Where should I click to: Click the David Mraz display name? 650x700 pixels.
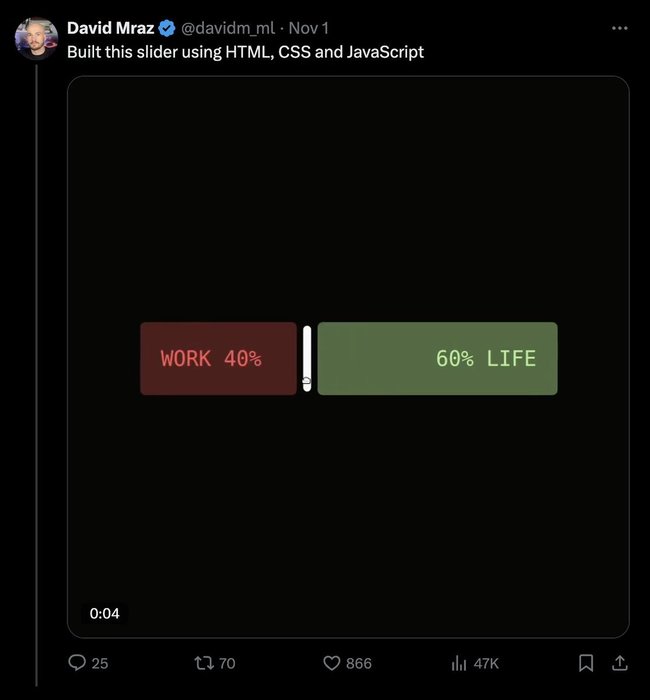tap(110, 28)
